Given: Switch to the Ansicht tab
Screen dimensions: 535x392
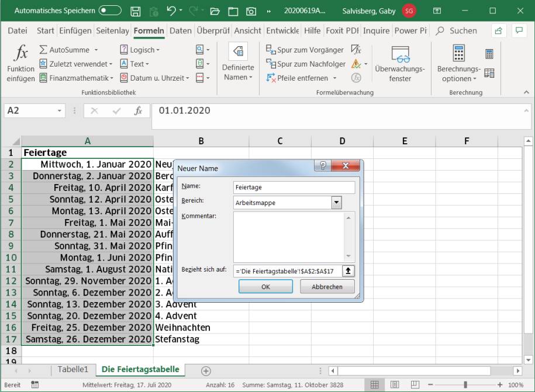Looking at the screenshot, I should tap(247, 31).
